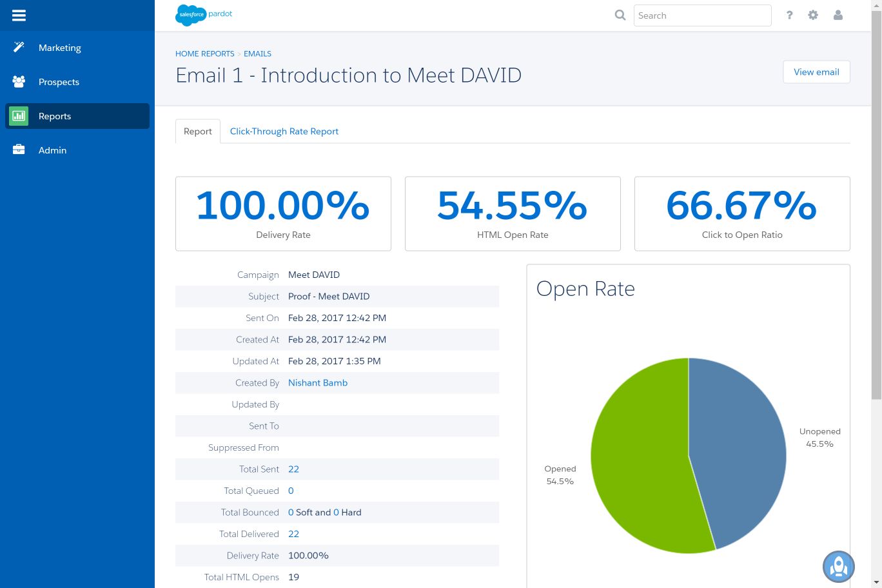Viewport: 882px width, 588px height.
Task: Click the 100.00% Delivery Rate card
Action: click(x=283, y=213)
